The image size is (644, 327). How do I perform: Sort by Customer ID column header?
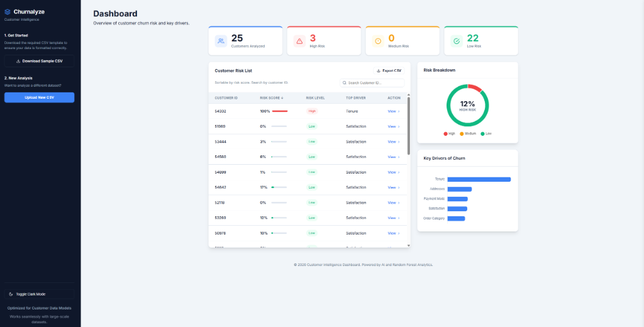click(226, 97)
